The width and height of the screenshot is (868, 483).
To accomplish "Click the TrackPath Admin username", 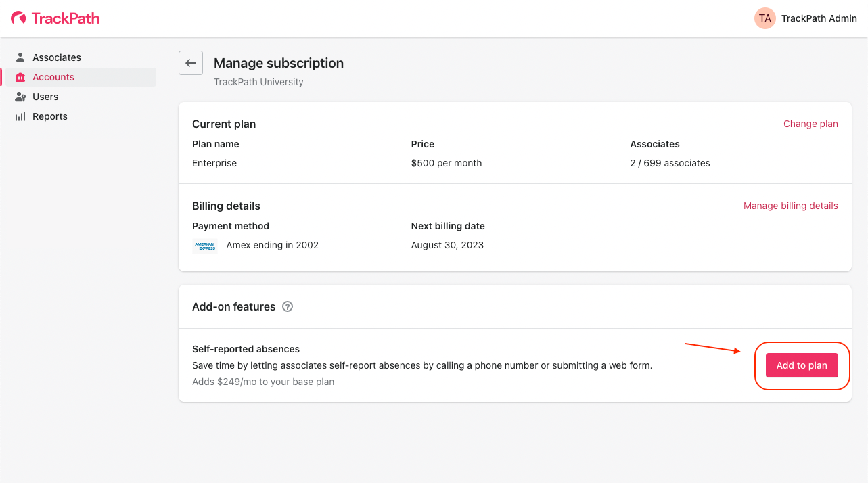I will point(819,18).
